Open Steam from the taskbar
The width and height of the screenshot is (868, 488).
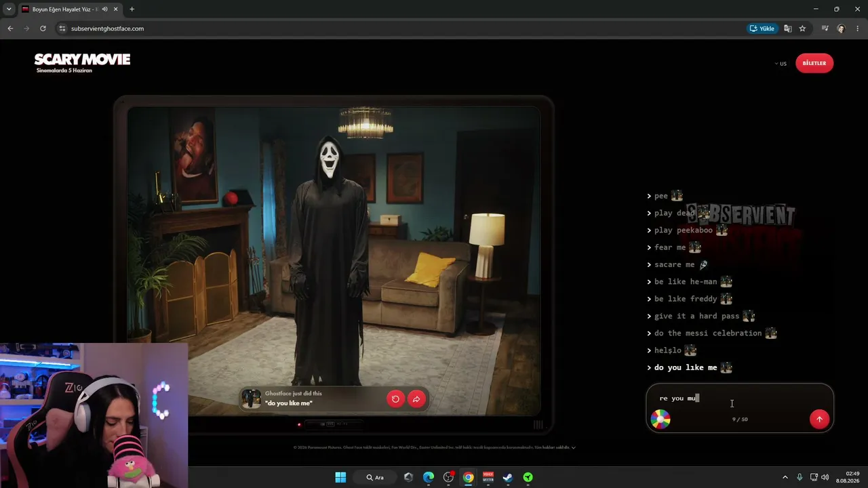pos(507,477)
